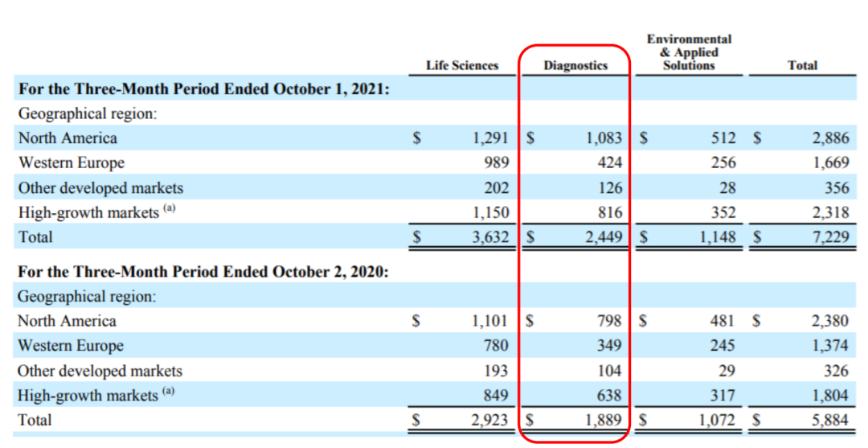Select Diagnostics total value 2,449
This screenshot has height=448, width=868.
click(603, 237)
